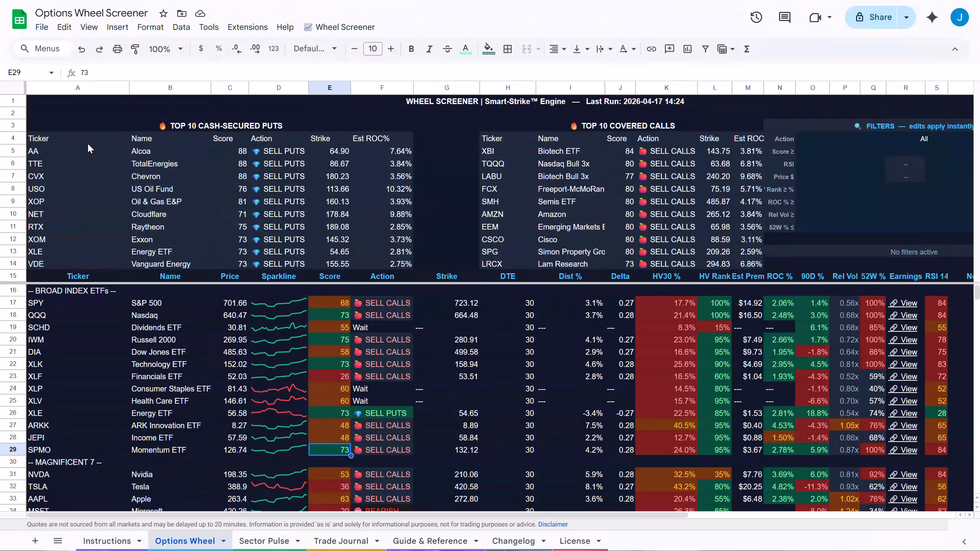Expand the Share options arrow
The width and height of the screenshot is (980, 551).
906,17
